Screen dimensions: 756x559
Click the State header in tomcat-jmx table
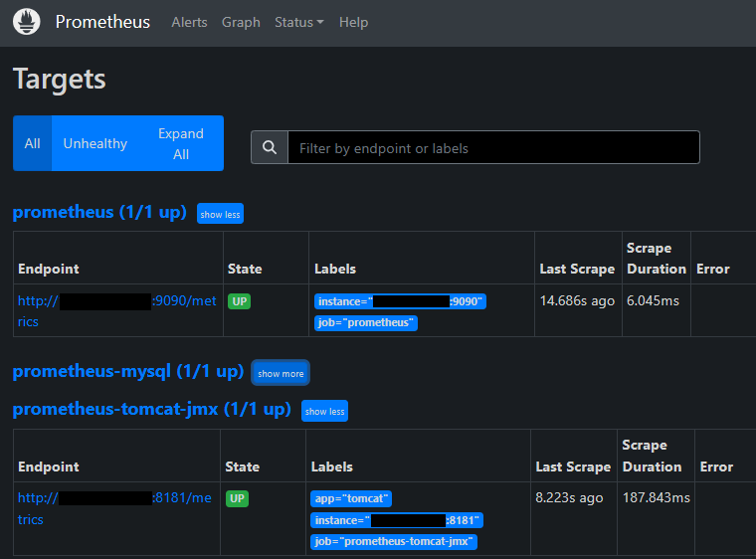(242, 466)
